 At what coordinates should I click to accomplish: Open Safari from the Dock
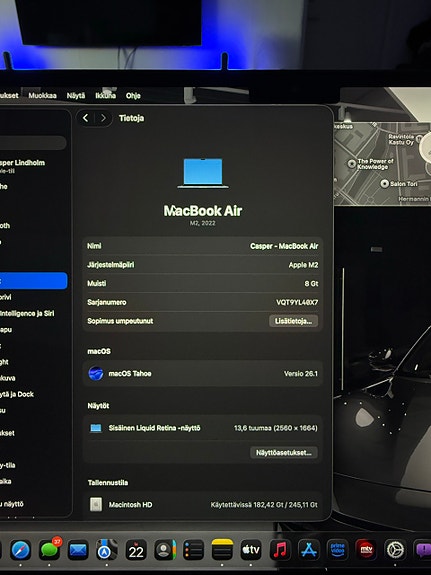click(x=21, y=550)
